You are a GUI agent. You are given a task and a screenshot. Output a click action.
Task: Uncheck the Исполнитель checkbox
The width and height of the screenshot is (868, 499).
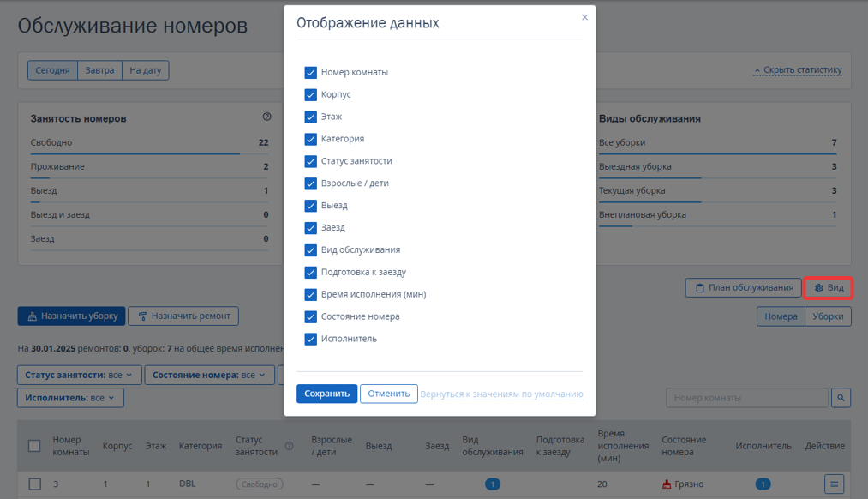pyautogui.click(x=310, y=339)
